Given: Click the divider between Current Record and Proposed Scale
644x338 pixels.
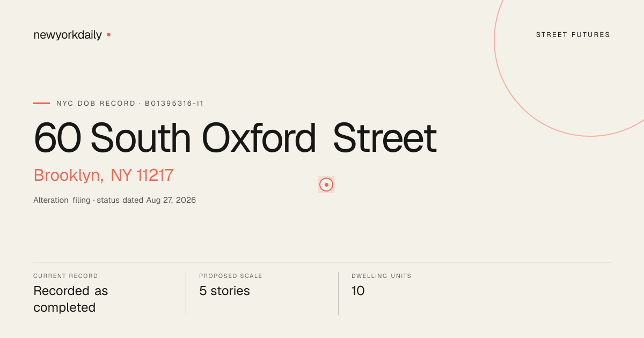Looking at the screenshot, I should tap(186, 293).
